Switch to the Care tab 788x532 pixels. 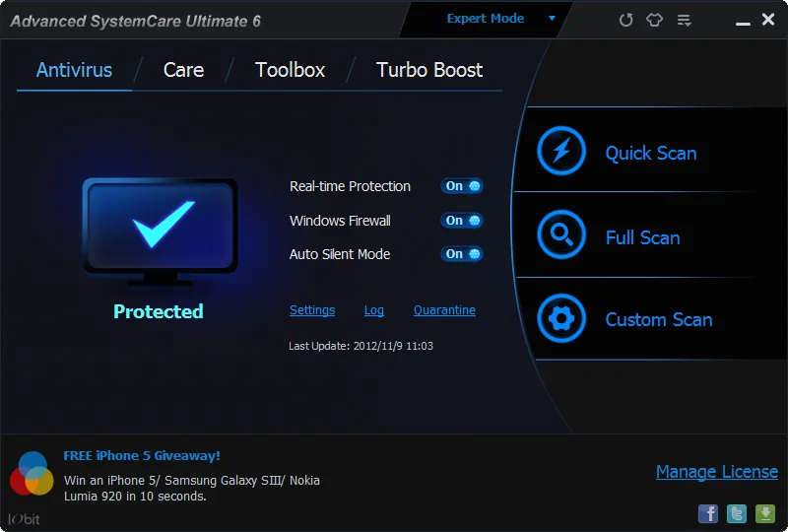click(x=183, y=70)
